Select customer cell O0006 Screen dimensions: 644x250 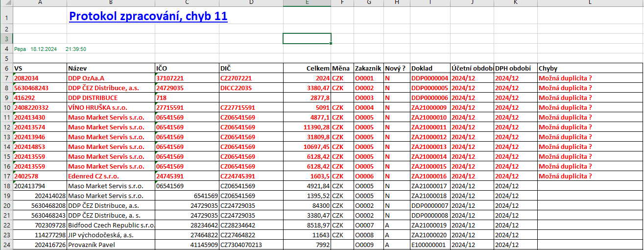click(x=369, y=176)
